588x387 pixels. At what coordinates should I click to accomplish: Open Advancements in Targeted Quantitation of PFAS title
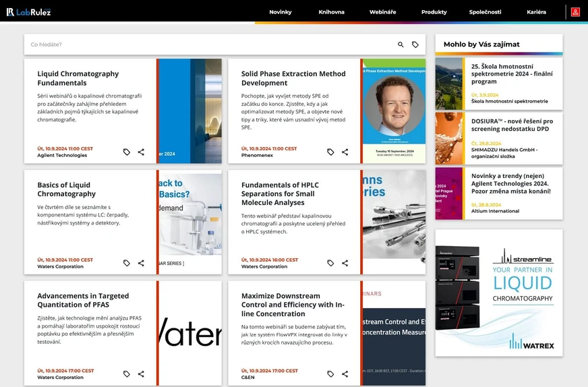coord(83,301)
